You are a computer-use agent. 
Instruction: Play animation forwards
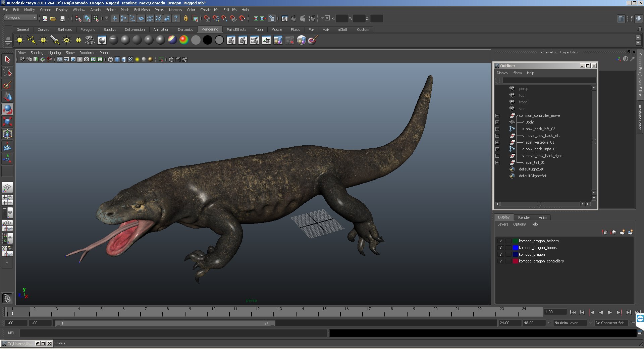609,312
